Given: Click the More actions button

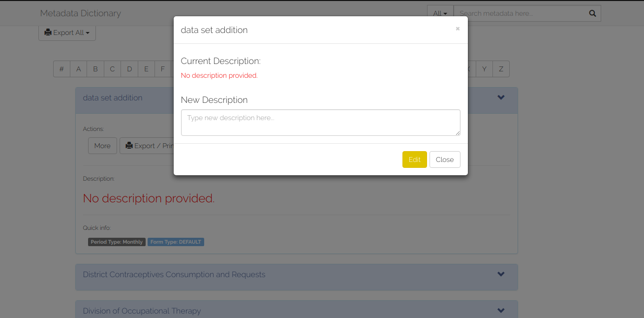Looking at the screenshot, I should click(102, 146).
